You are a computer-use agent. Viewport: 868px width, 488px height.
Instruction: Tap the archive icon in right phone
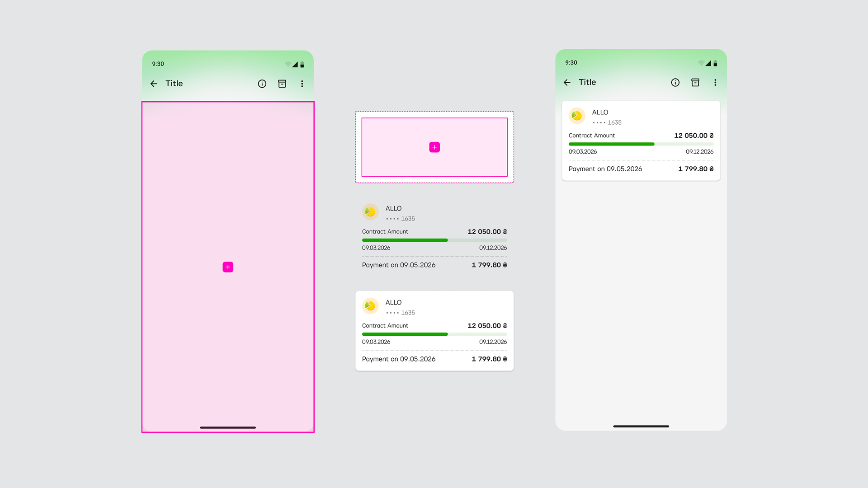[695, 82]
